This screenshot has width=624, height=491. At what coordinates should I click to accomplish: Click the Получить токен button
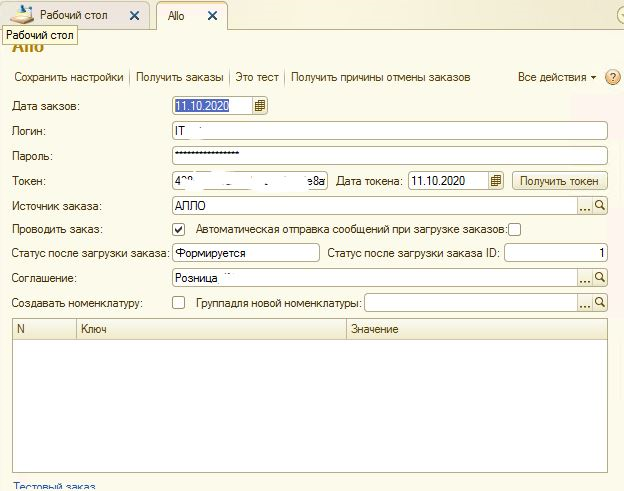point(559,181)
